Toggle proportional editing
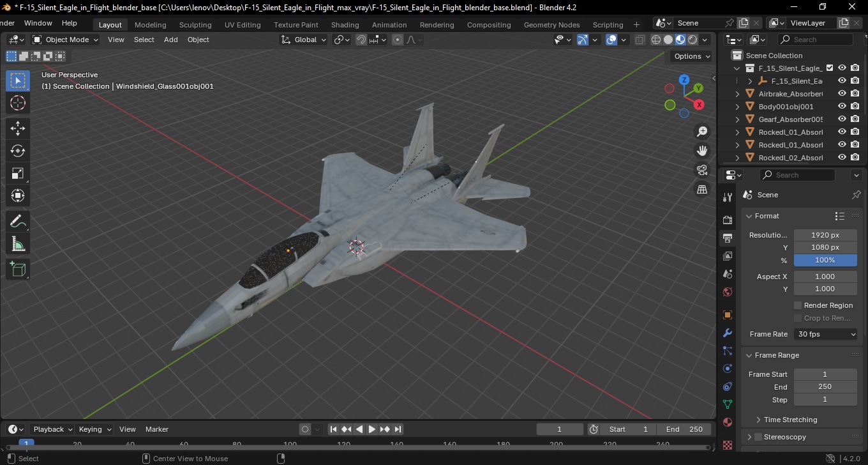The width and height of the screenshot is (868, 465). [x=398, y=40]
